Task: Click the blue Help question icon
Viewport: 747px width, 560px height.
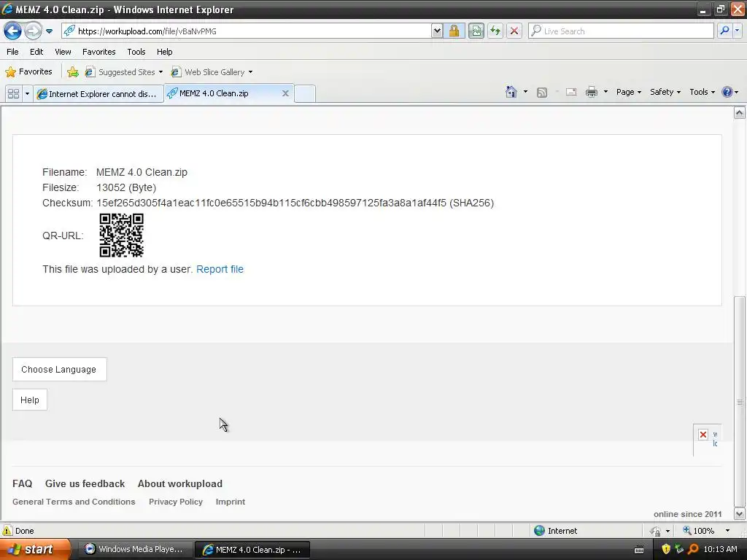Action: pos(727,92)
